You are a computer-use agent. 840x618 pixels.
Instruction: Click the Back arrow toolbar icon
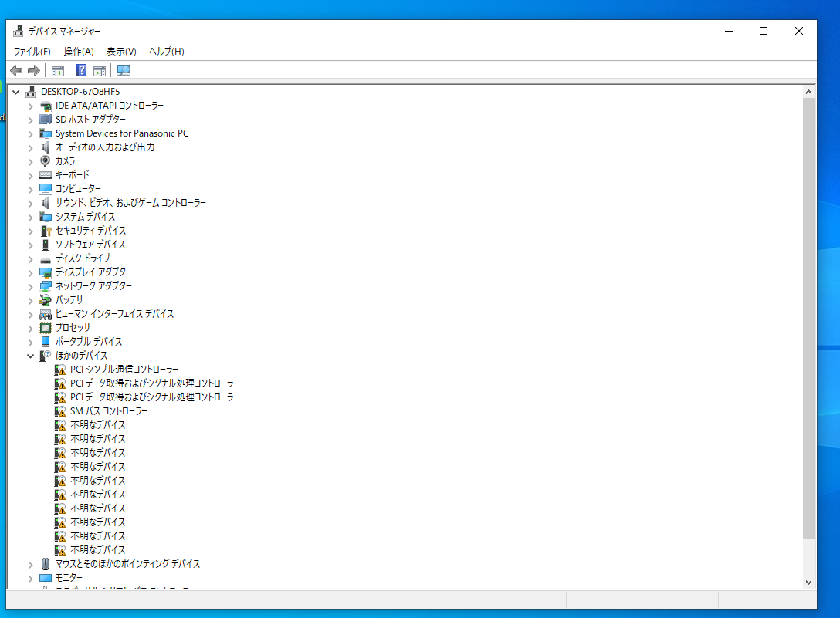16,71
